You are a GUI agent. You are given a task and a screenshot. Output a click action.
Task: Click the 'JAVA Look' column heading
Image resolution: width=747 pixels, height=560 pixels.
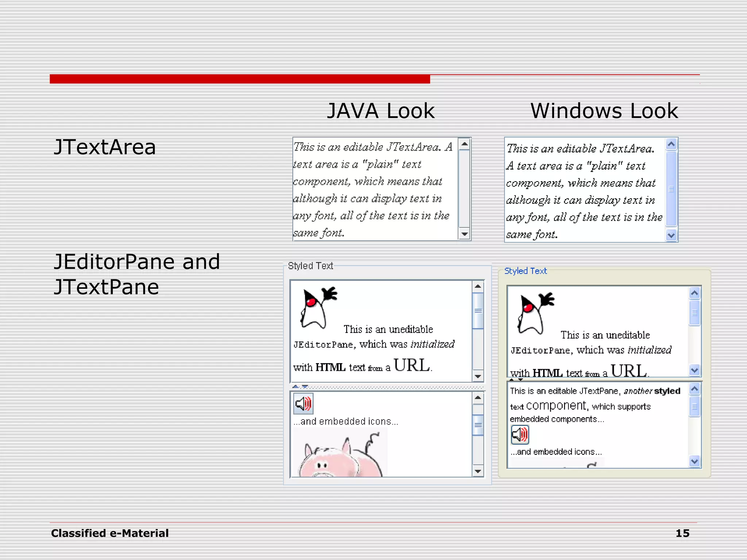[x=381, y=111]
